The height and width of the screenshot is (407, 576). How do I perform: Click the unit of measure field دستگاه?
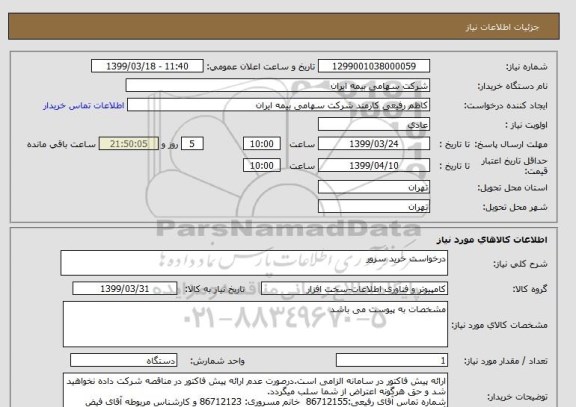123,360
